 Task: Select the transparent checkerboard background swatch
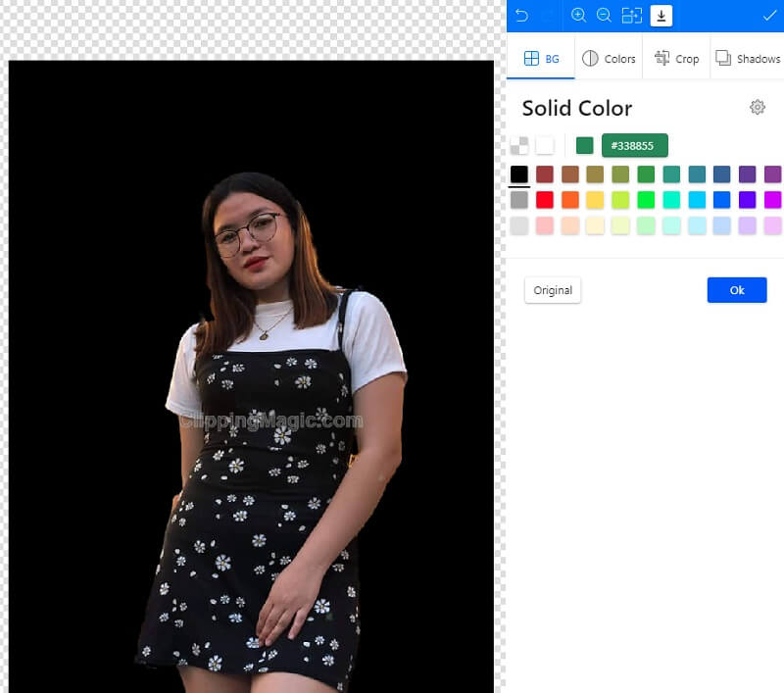pos(519,145)
